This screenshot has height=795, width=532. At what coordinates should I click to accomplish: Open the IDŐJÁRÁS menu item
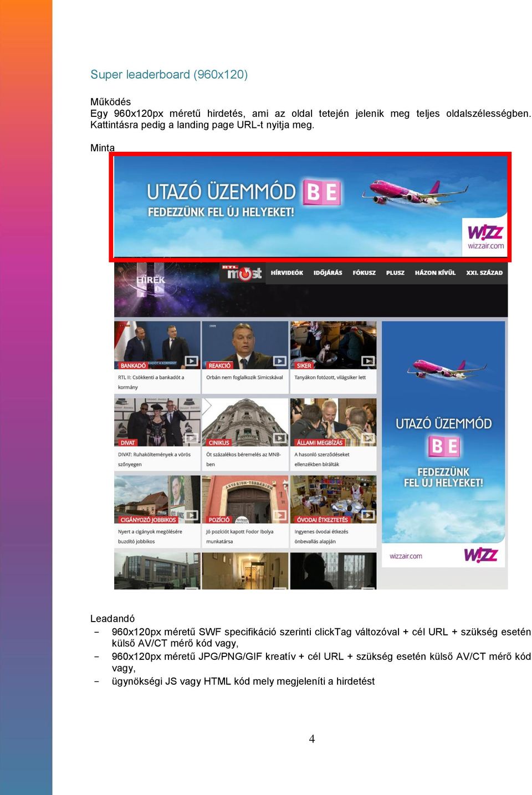(328, 273)
